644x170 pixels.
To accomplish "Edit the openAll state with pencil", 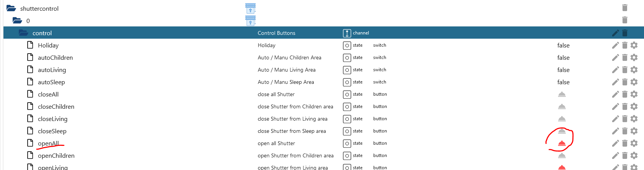I will click(615, 144).
